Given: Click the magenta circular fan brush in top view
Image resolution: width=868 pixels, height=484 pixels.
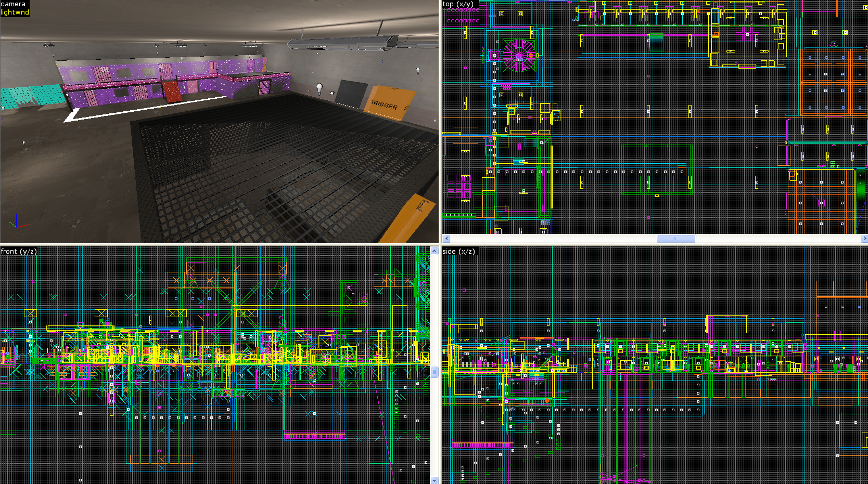Looking at the screenshot, I should (519, 55).
